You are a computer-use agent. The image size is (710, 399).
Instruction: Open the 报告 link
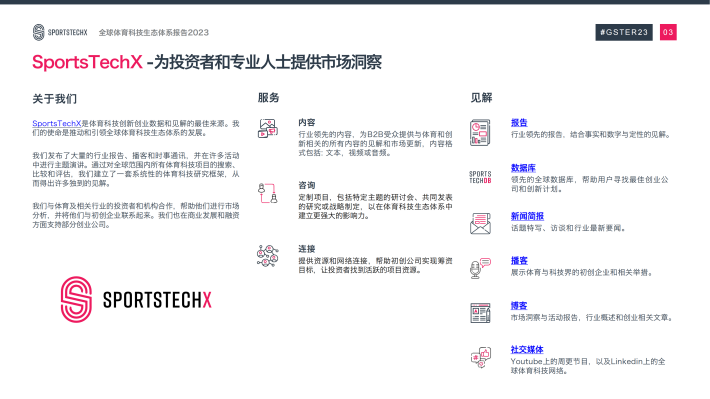point(519,123)
